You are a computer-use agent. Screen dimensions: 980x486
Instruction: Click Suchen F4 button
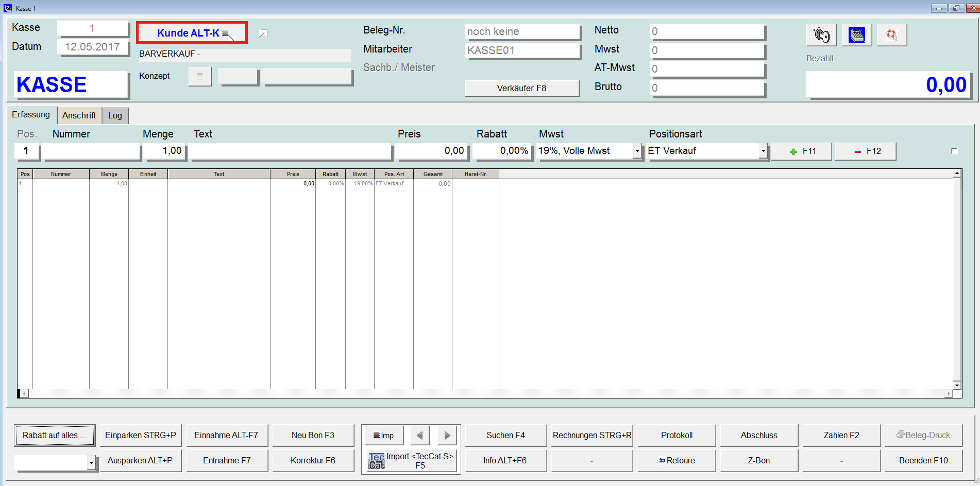(505, 435)
